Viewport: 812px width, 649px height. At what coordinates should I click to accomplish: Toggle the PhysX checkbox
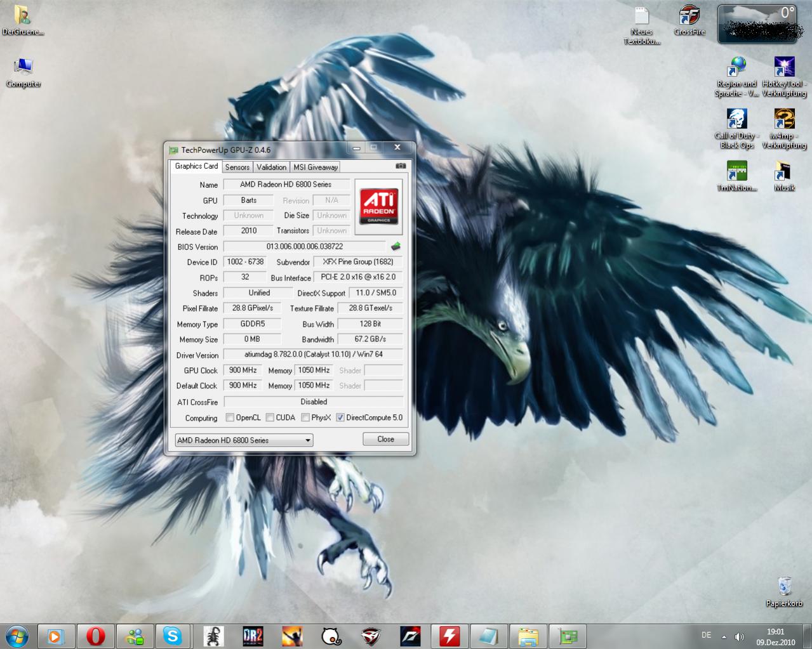pos(305,417)
